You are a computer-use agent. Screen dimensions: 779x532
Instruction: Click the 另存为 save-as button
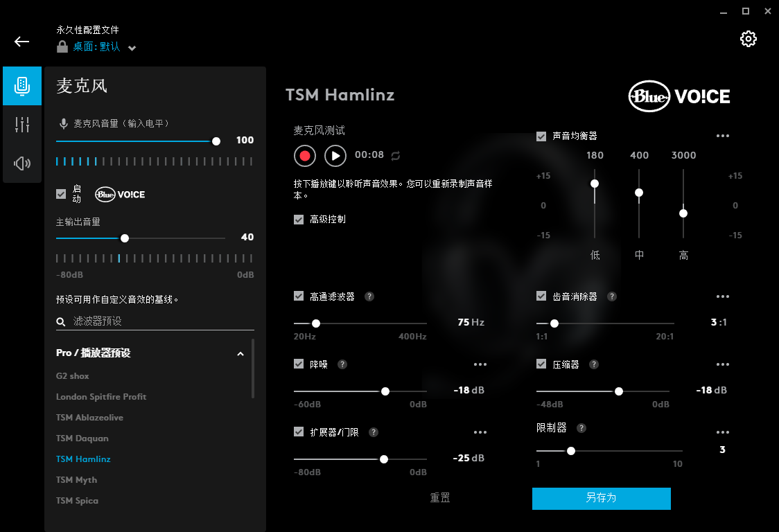[601, 498]
